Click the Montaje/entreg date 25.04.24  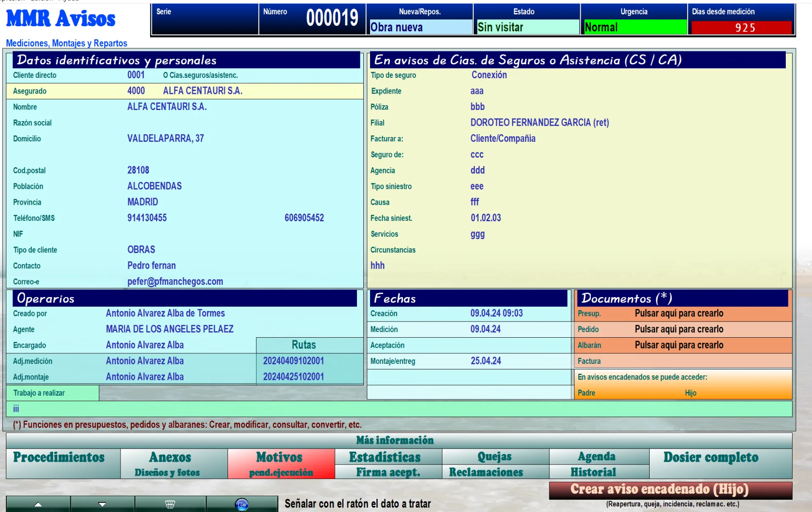coord(486,361)
